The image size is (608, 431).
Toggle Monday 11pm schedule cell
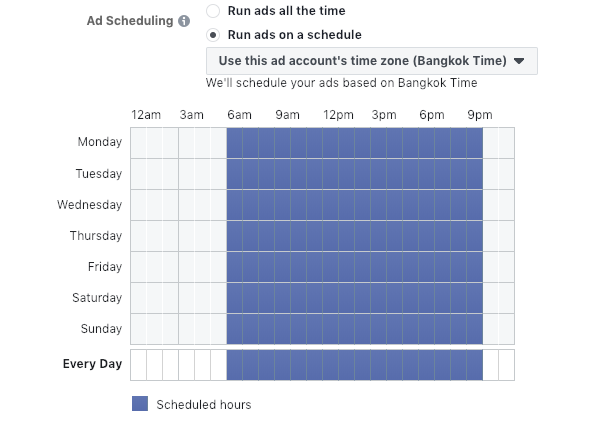pyautogui.click(x=506, y=143)
